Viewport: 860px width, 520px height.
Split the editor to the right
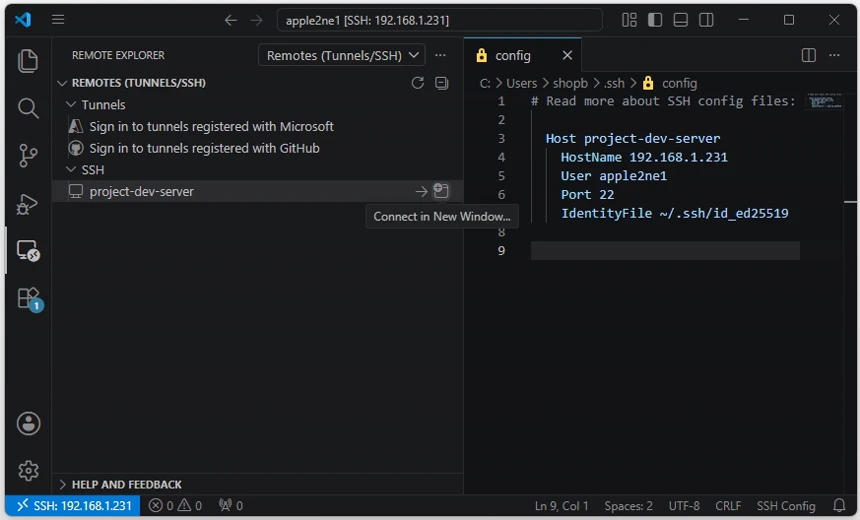coord(808,55)
